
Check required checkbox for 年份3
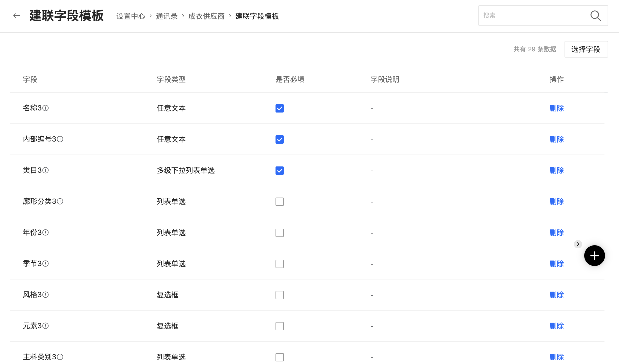[279, 233]
